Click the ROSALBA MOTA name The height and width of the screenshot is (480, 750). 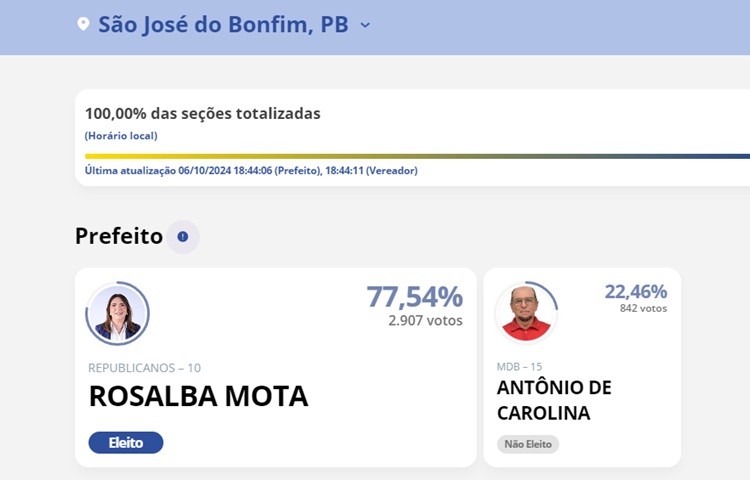point(198,396)
